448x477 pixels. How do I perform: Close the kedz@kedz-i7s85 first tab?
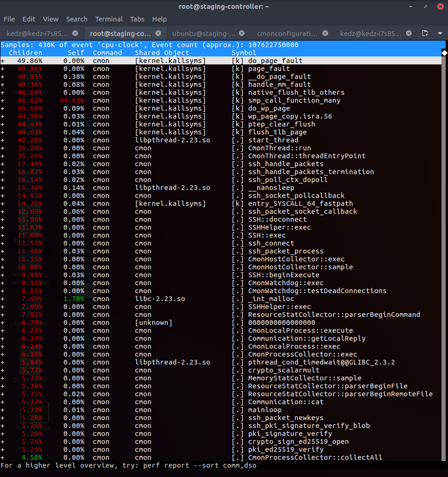75,33
